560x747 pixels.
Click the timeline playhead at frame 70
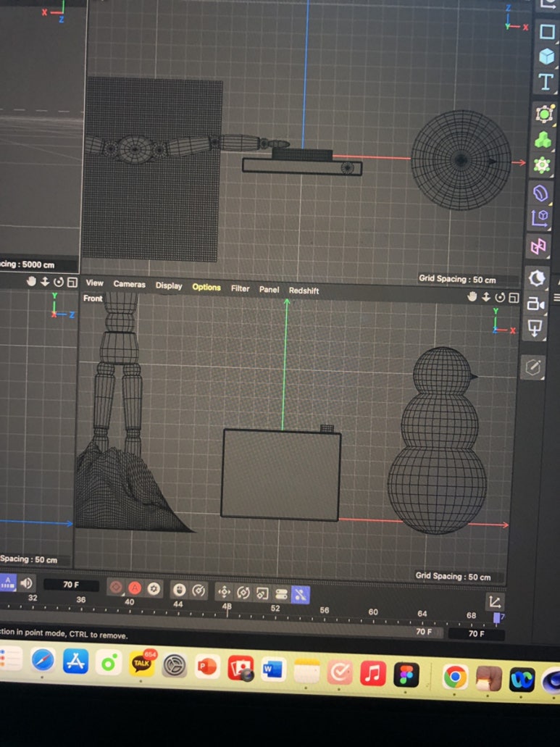pos(497,618)
